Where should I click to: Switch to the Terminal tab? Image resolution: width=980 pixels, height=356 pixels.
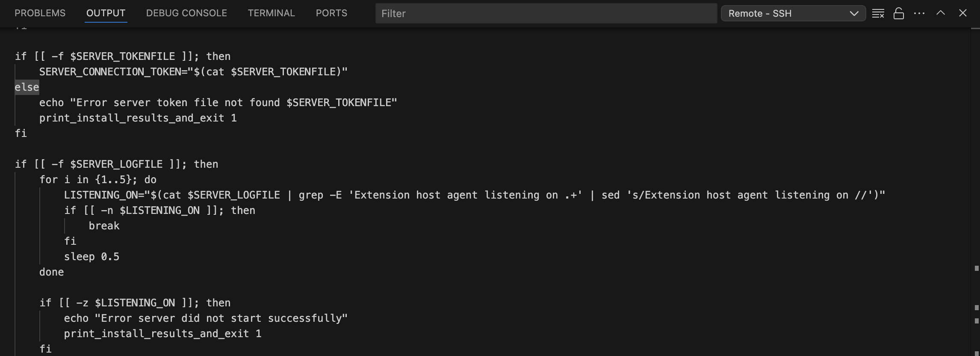coord(271,13)
